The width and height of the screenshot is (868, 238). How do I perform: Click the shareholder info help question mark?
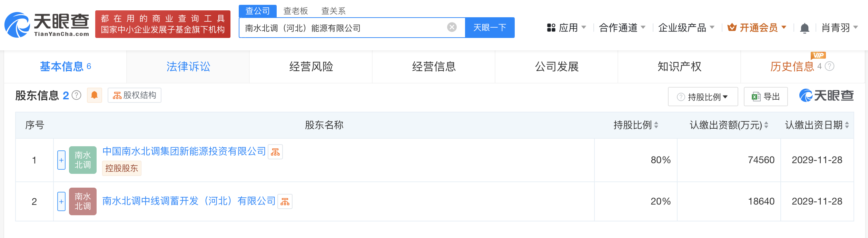pos(77,95)
